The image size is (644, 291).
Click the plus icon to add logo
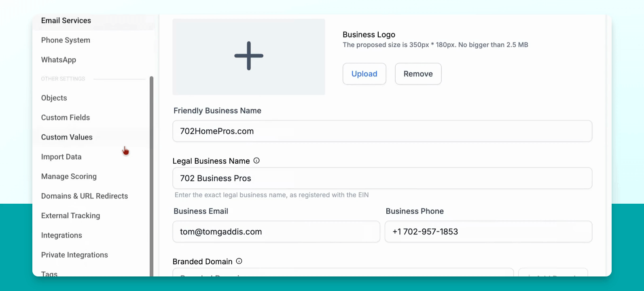click(x=249, y=56)
